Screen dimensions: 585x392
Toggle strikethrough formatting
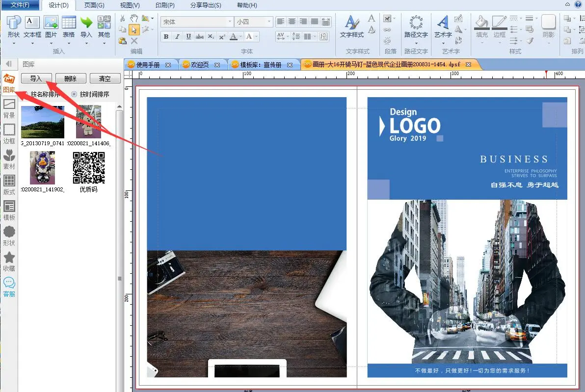point(200,36)
